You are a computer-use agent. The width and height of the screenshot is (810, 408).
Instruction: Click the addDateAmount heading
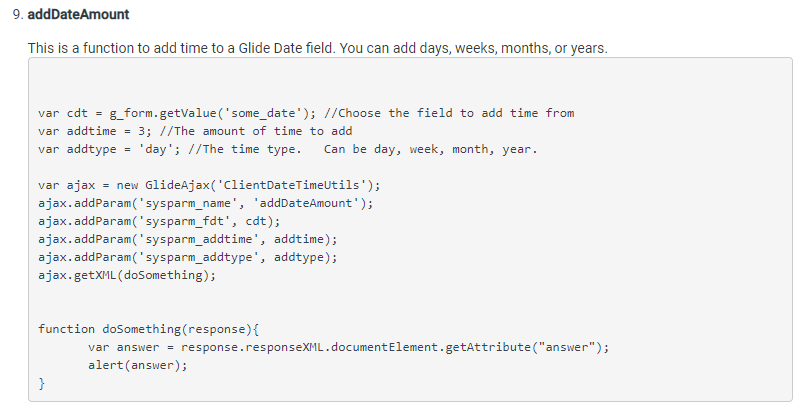pyautogui.click(x=78, y=14)
